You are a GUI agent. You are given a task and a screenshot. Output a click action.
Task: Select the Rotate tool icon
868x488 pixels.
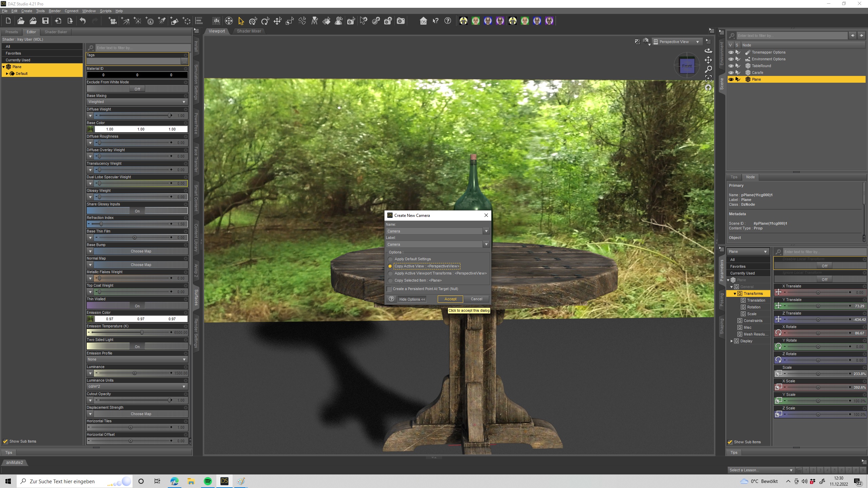click(265, 21)
